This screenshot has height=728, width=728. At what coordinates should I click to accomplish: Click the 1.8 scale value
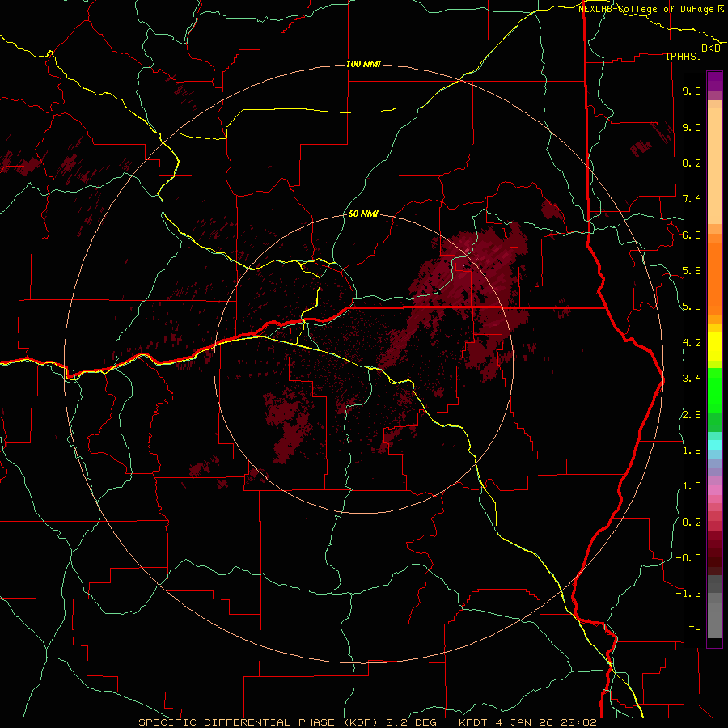(692, 451)
